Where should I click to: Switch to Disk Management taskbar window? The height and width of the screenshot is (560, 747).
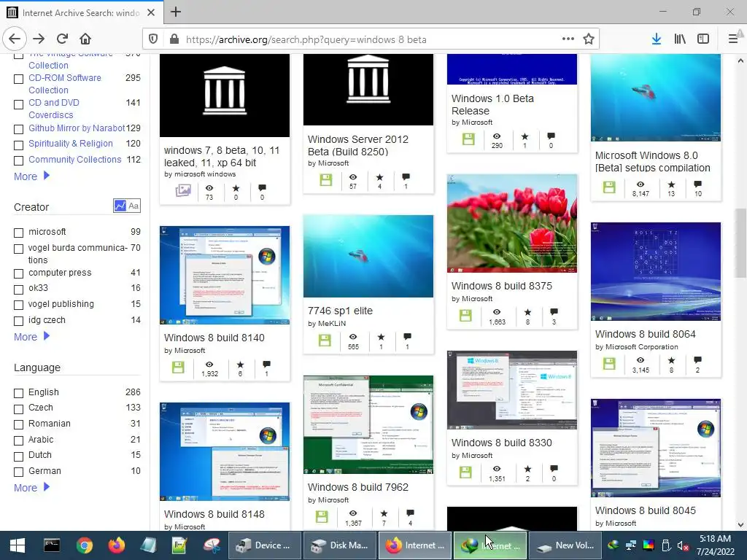coord(339,545)
